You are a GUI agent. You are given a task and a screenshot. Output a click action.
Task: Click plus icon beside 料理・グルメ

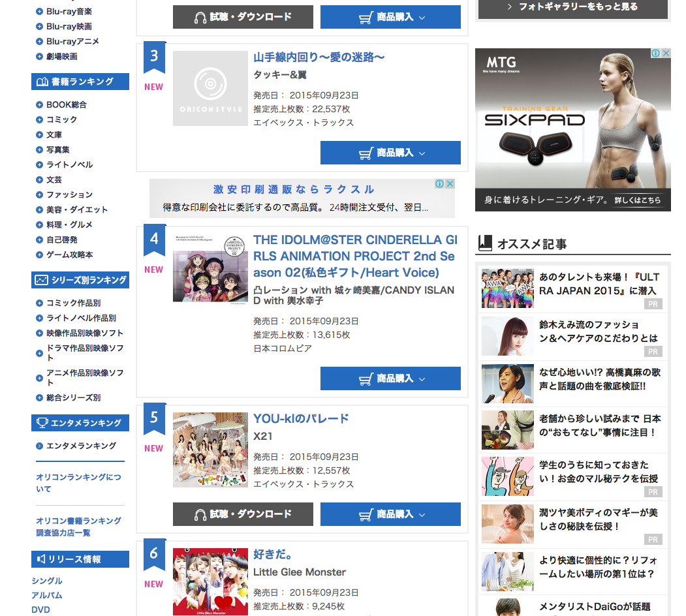[39, 225]
